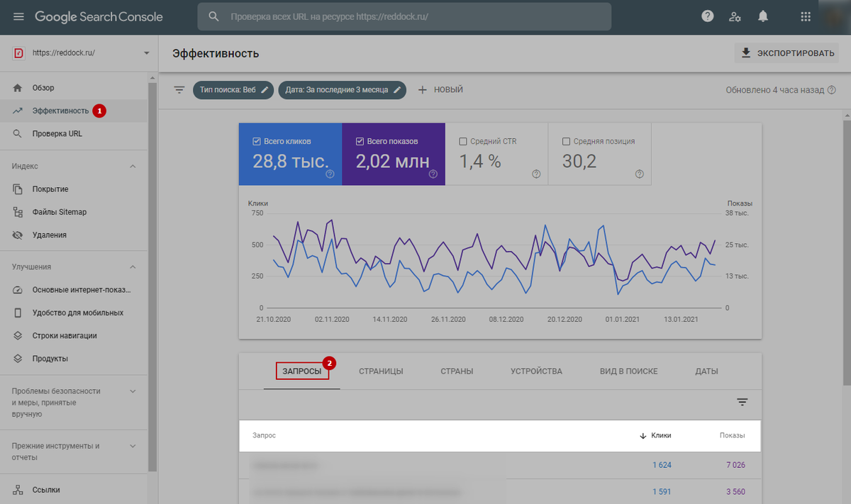851x504 pixels.
Task: Open the property selector dropdown arrow
Action: coord(146,53)
